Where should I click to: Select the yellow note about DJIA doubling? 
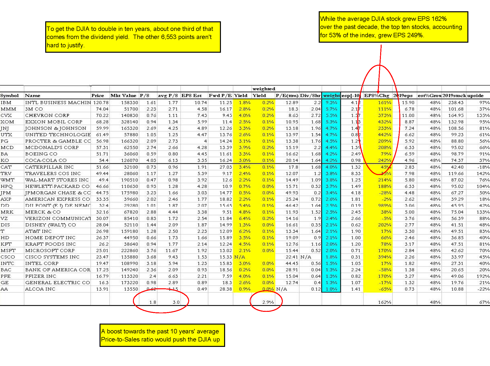pos(133,37)
